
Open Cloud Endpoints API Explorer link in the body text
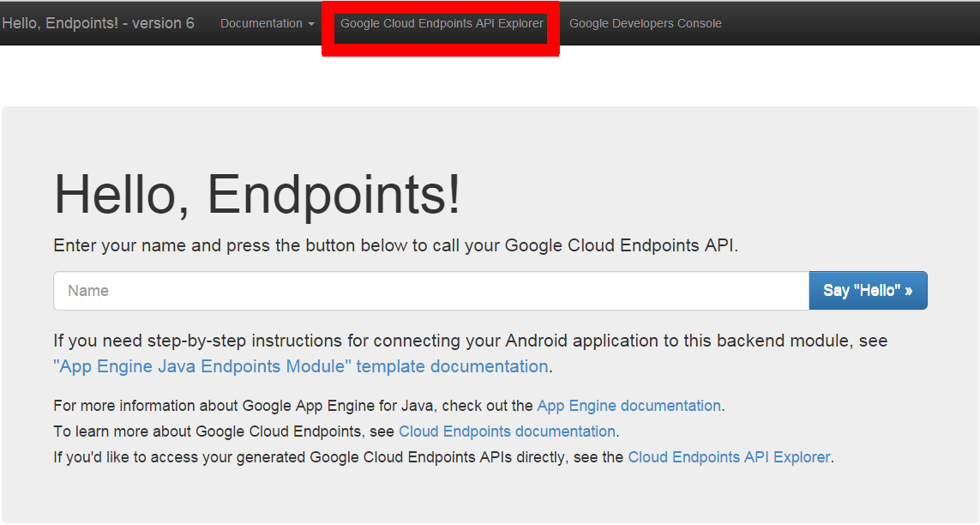coord(729,457)
